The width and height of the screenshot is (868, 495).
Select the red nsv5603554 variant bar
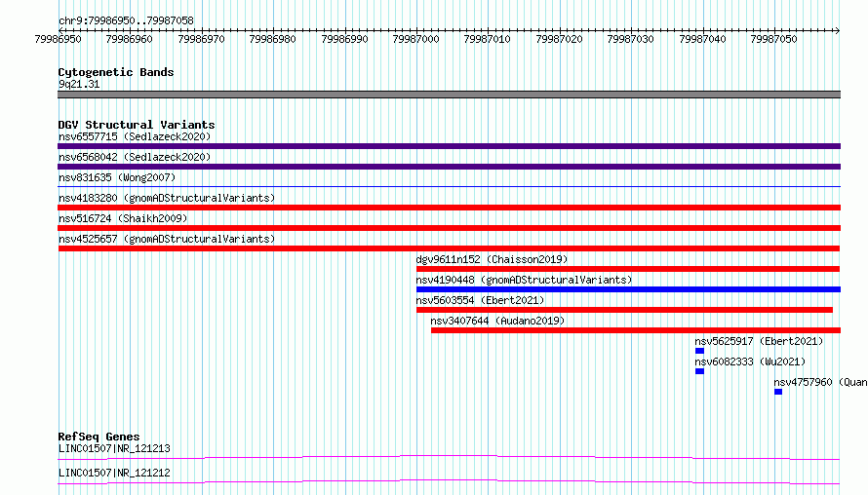[624, 310]
